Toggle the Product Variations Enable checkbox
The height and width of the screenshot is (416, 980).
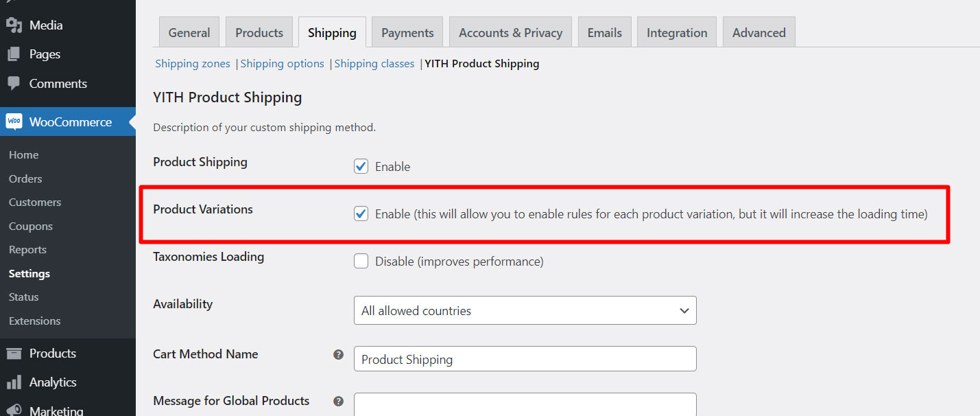click(x=361, y=213)
